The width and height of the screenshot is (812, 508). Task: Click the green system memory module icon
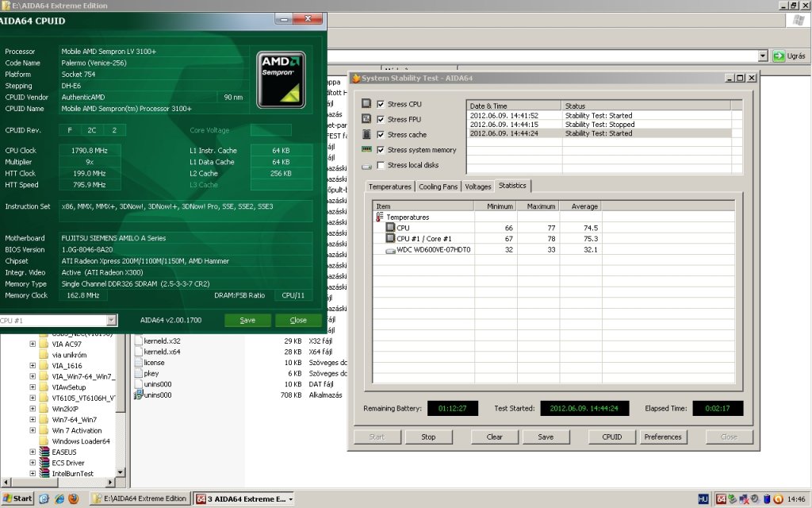pyautogui.click(x=366, y=149)
